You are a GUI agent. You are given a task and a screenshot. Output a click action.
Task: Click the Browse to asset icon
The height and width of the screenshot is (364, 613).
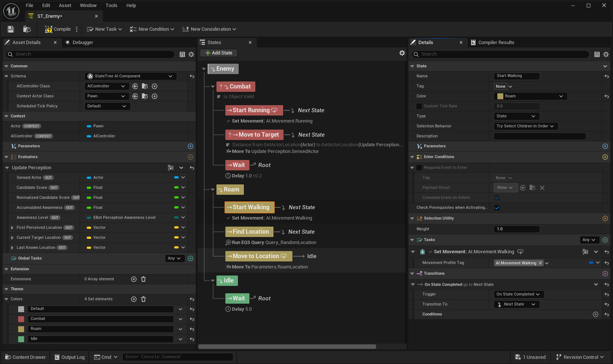click(x=27, y=29)
